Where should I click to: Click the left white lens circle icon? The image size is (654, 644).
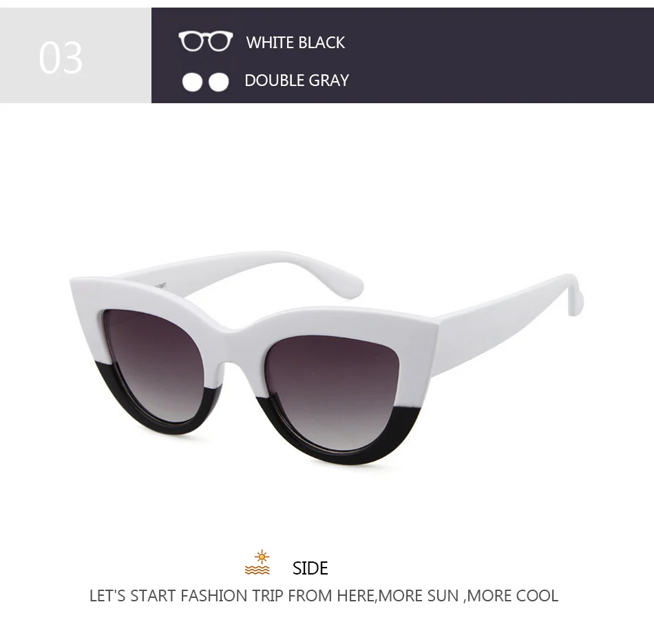point(192,82)
